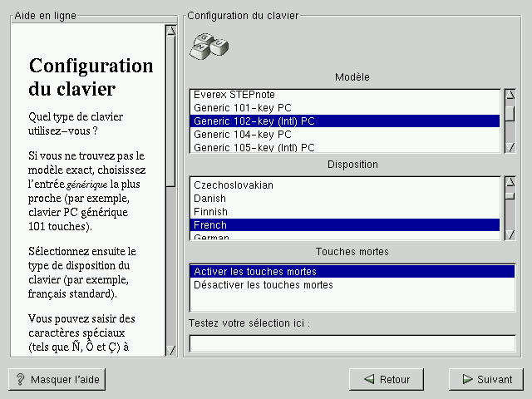Click the question mark icon on Masquer l'aide
This screenshot has width=532, height=399.
(x=20, y=380)
